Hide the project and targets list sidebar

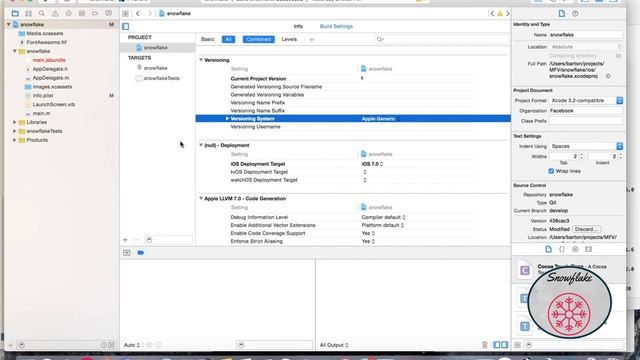click(126, 27)
